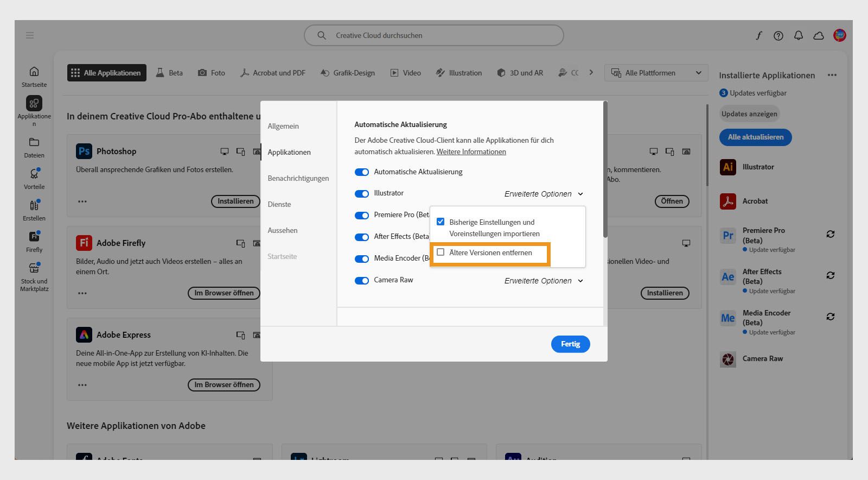
Task: Switch to the 3D und AR category
Action: [x=520, y=73]
